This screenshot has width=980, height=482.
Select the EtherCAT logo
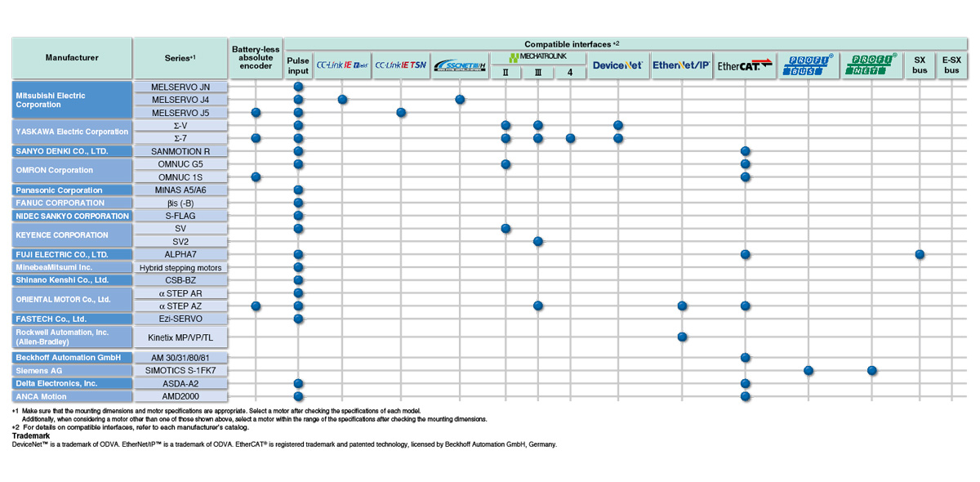coord(744,65)
